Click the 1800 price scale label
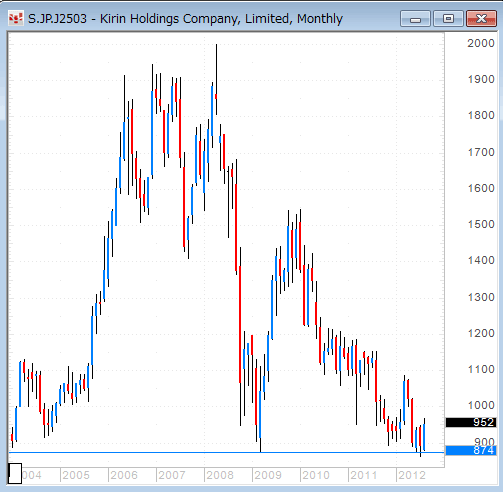The width and height of the screenshot is (503, 492). 481,115
